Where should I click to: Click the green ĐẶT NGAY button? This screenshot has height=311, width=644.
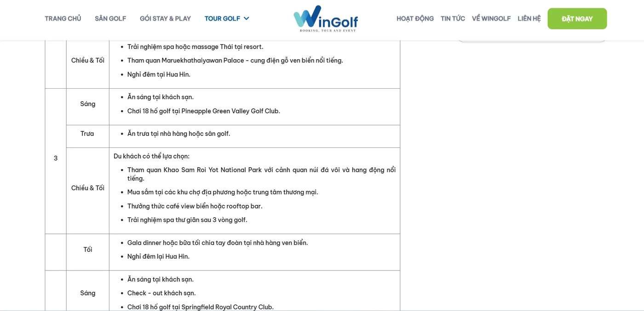(x=577, y=19)
